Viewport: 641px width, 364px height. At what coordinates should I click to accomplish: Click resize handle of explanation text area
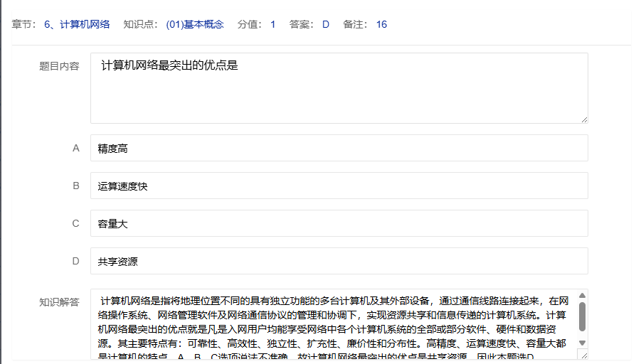[583, 355]
